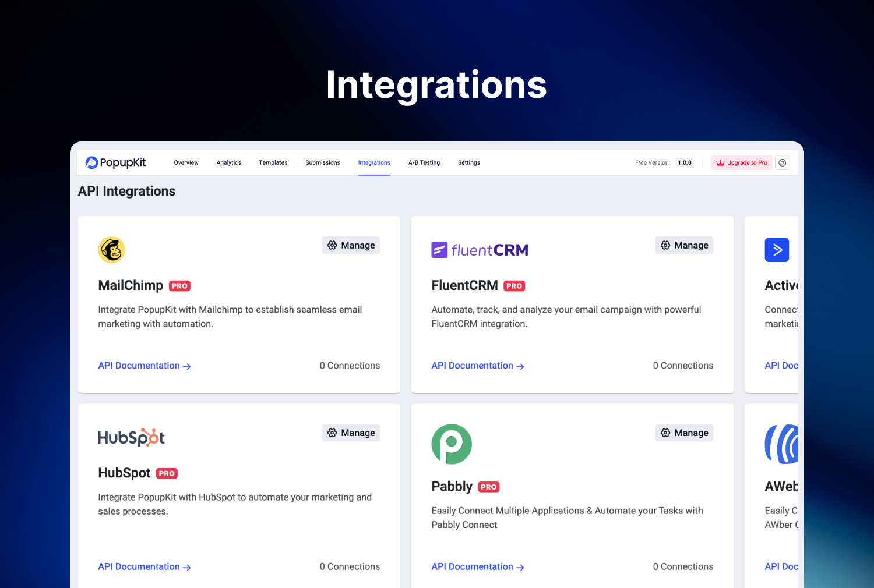The width and height of the screenshot is (874, 588).
Task: Manage the MailChimp integration
Action: tap(351, 245)
